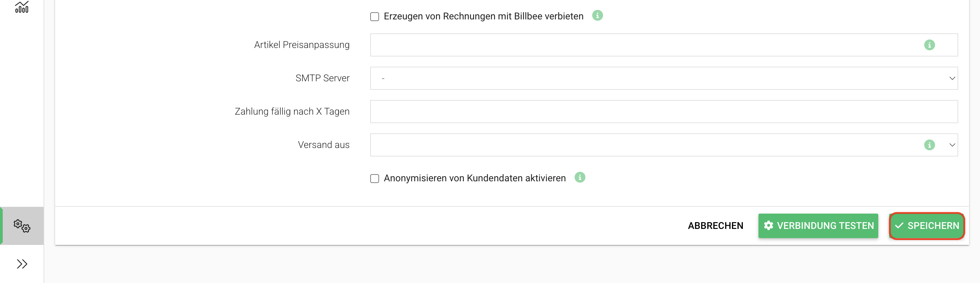Image resolution: width=980 pixels, height=283 pixels.
Task: Expand the Versand aus dropdown arrow
Action: (x=952, y=145)
